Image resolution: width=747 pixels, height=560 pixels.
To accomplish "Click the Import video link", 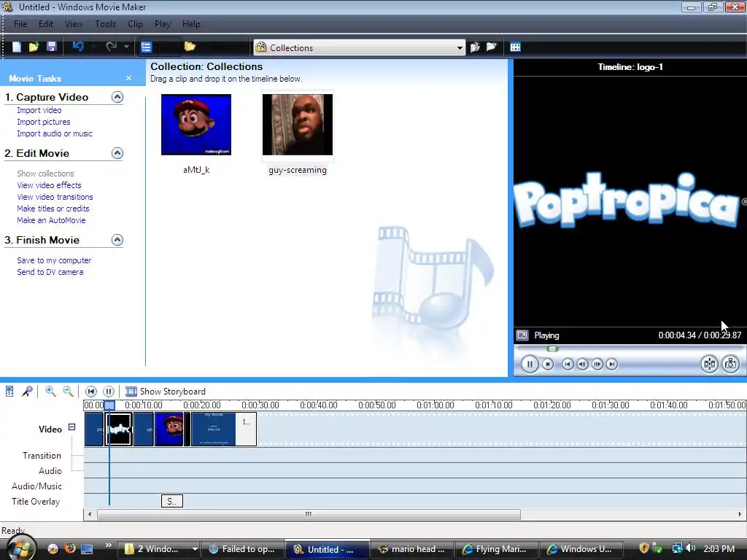I will (x=39, y=110).
